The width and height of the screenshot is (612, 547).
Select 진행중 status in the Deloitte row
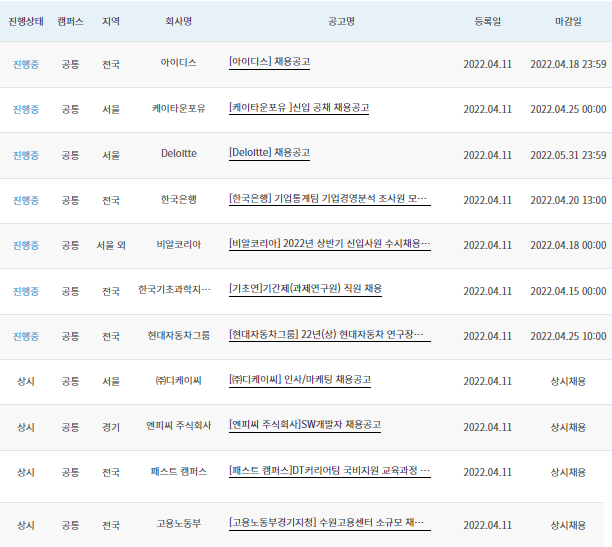coord(26,155)
